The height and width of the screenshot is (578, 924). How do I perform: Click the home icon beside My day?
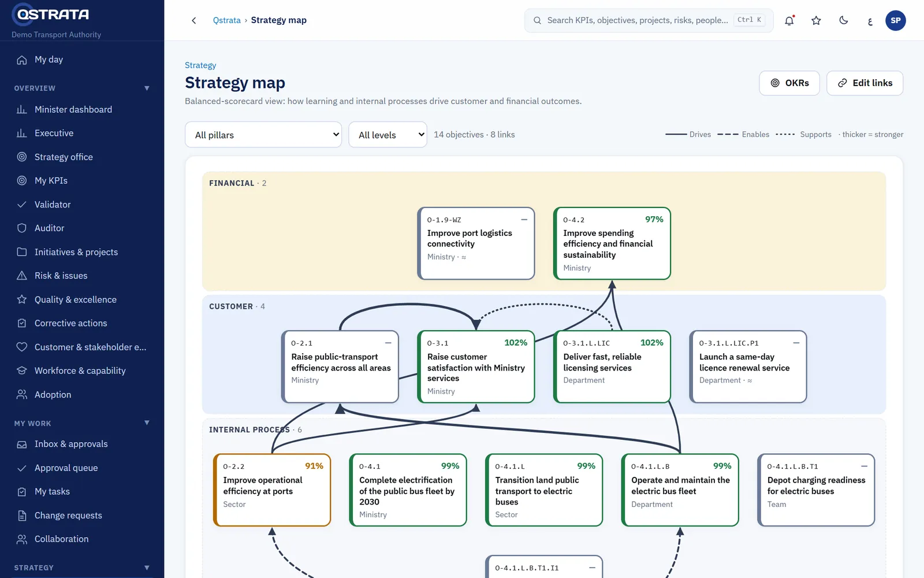[22, 60]
